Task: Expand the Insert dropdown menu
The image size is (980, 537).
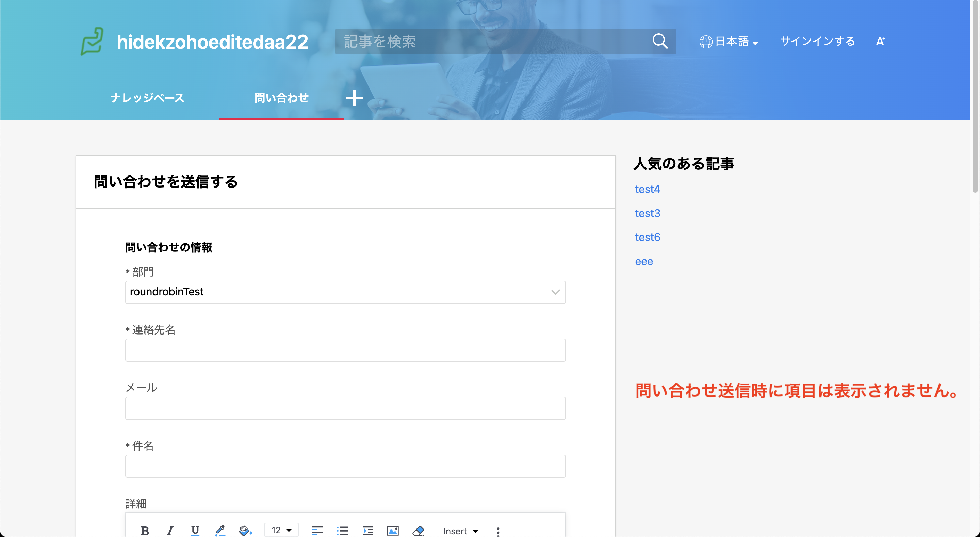Action: [460, 531]
